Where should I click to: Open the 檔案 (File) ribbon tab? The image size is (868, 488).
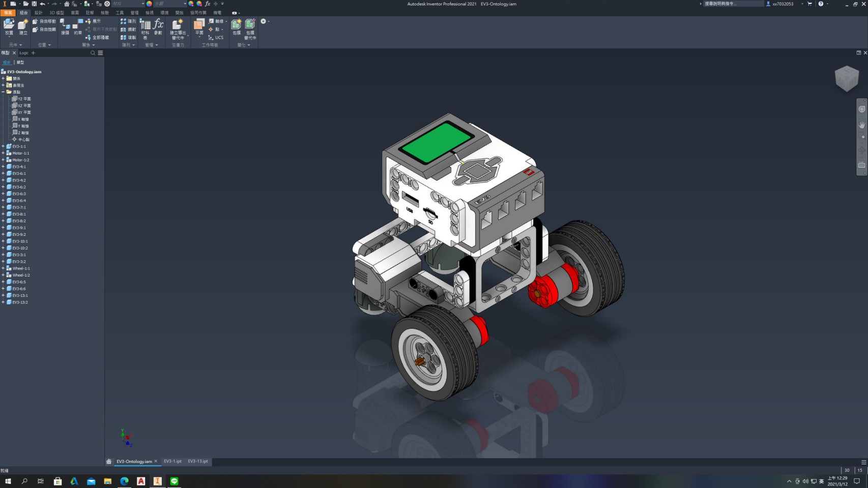[x=8, y=13]
